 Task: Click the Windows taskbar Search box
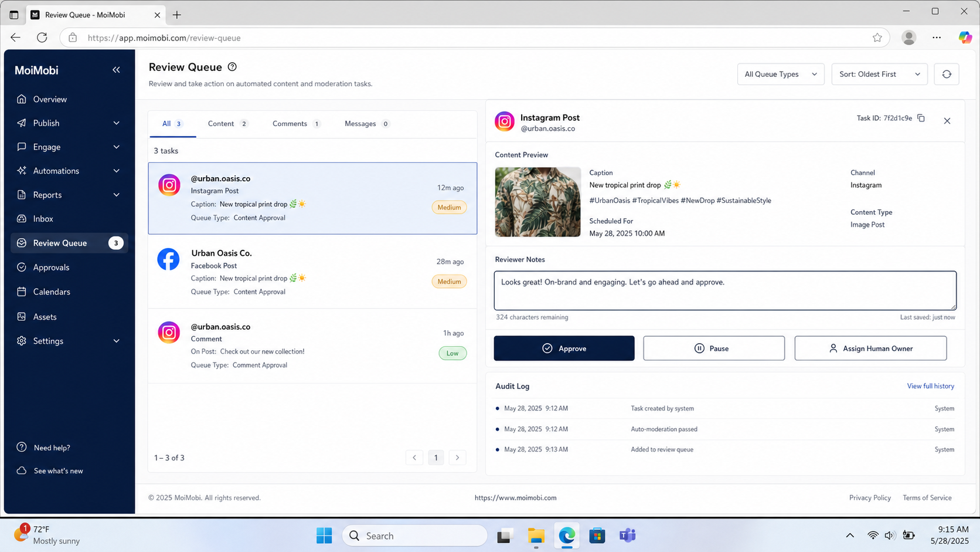pos(414,535)
